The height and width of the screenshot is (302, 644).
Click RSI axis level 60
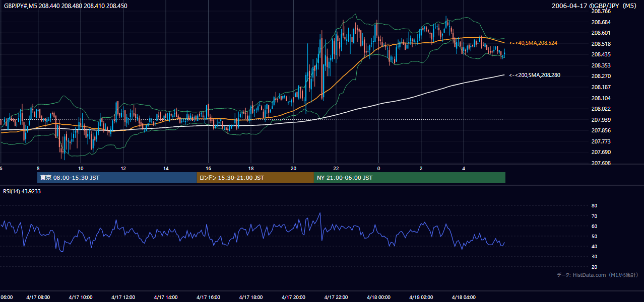pyautogui.click(x=594, y=226)
